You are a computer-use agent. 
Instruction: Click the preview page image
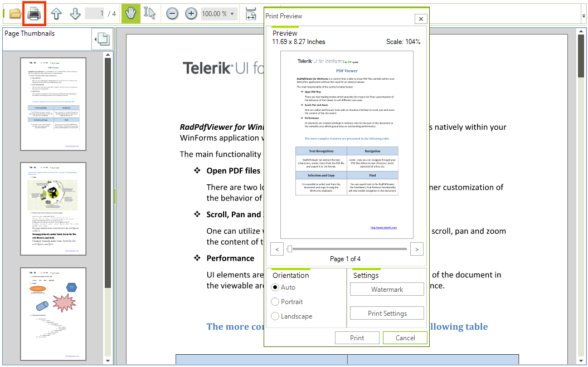pos(347,145)
